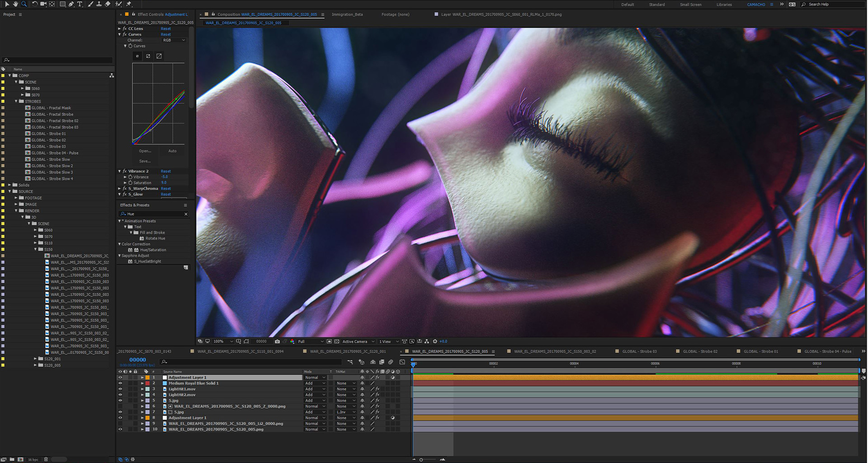Screen dimensions: 868x463
Task: Open the 100% magnification dropdown
Action: pos(223,341)
